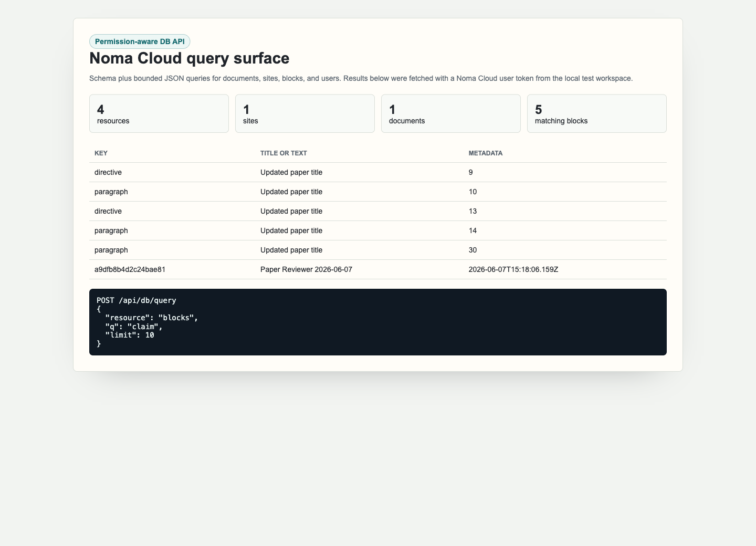Click the "limit": 10 code line

point(130,335)
